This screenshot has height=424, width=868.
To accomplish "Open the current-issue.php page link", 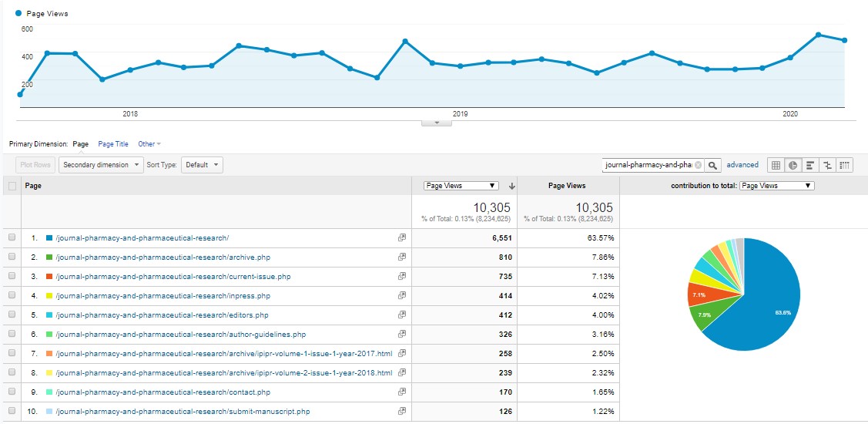I will [173, 277].
